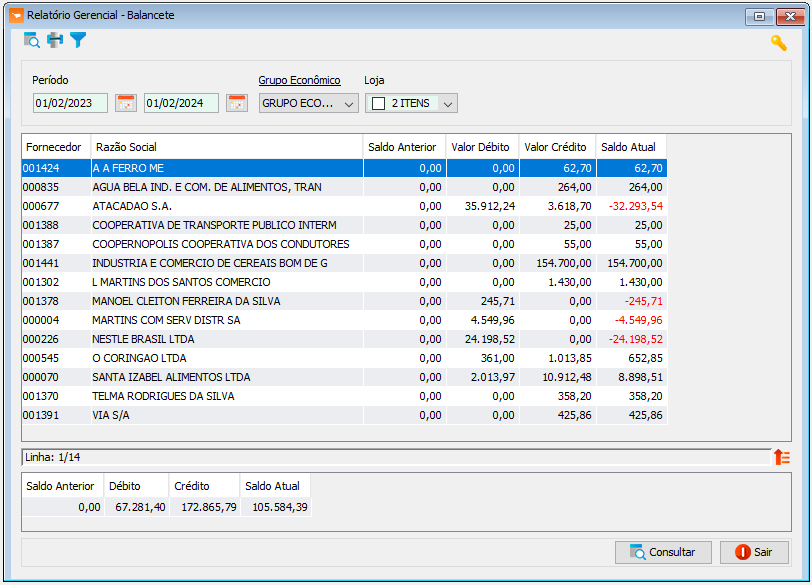The width and height of the screenshot is (812, 585).
Task: Sort by Razão Social column header
Action: point(227,147)
